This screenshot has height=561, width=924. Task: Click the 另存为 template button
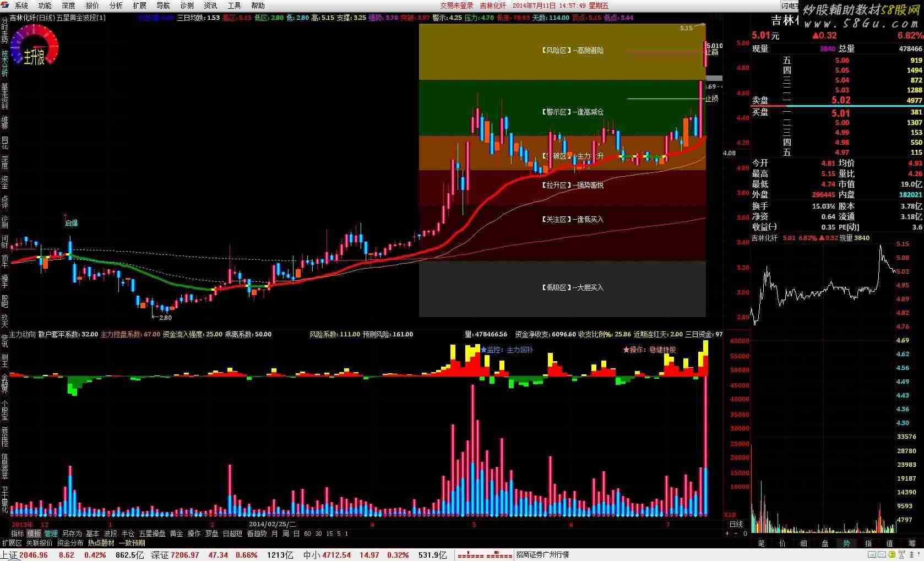72,533
